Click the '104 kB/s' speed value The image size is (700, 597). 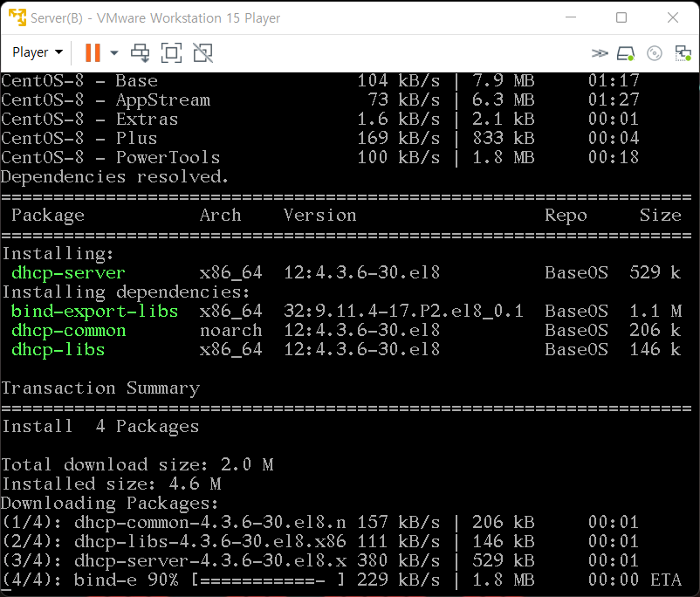[398, 81]
